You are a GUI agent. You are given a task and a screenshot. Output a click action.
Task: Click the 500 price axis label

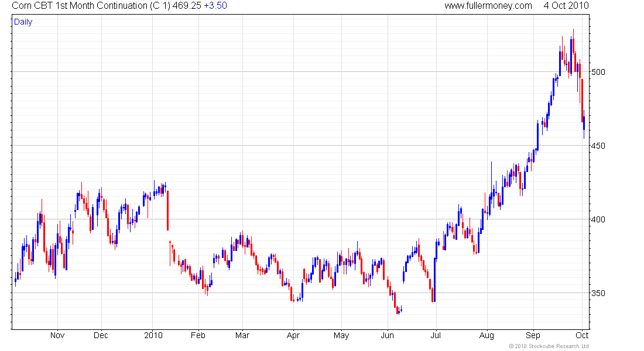click(598, 73)
